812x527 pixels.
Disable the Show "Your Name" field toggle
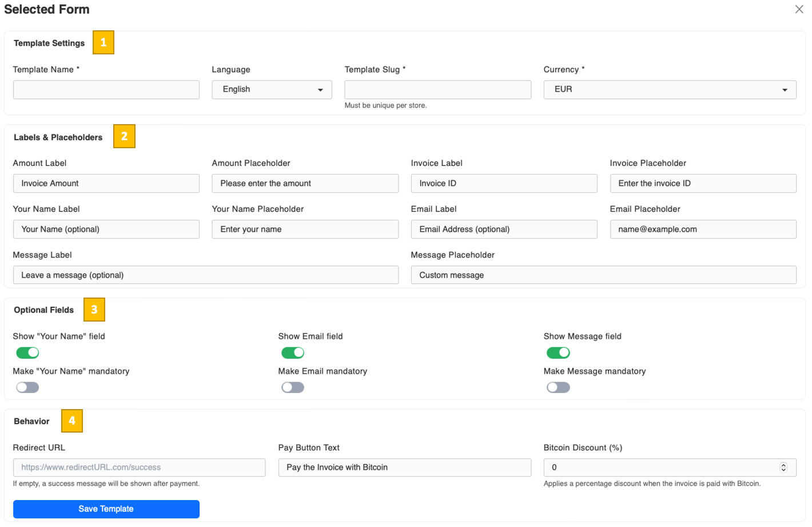click(27, 352)
